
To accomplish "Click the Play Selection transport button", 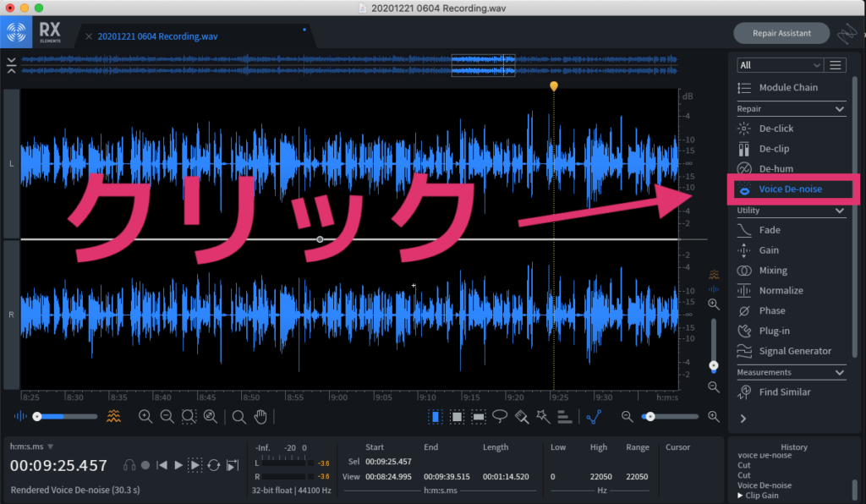I will (195, 465).
